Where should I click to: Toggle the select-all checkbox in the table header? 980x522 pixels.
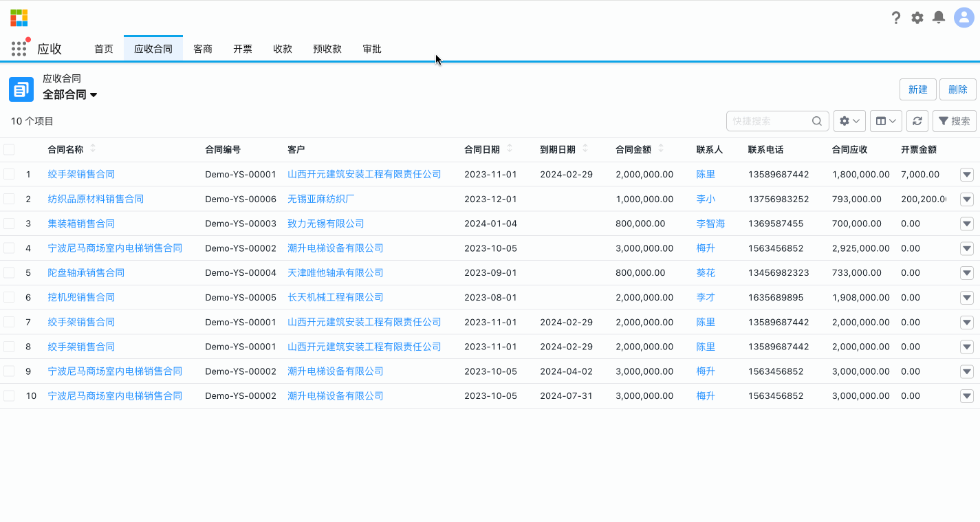[9, 149]
